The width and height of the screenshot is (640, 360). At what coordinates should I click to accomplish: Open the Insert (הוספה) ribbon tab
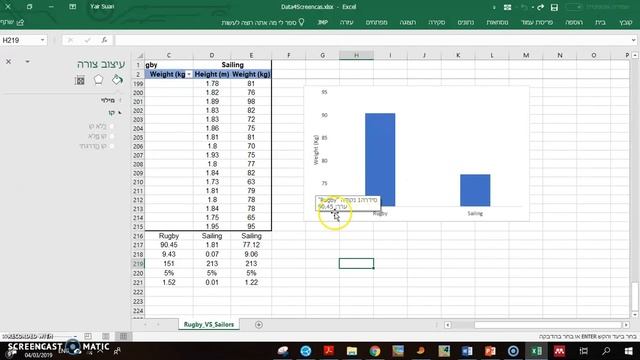click(x=574, y=22)
